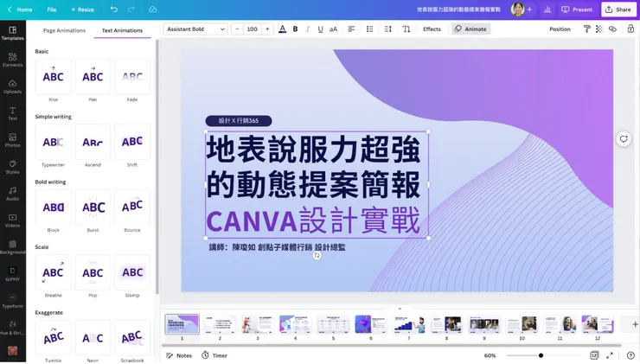Toggle vertical text direction
The width and height of the screenshot is (640, 364).
[406, 29]
